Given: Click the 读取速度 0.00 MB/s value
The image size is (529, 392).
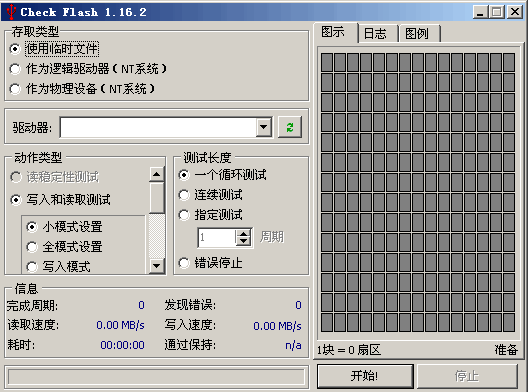Looking at the screenshot, I should click(120, 325).
